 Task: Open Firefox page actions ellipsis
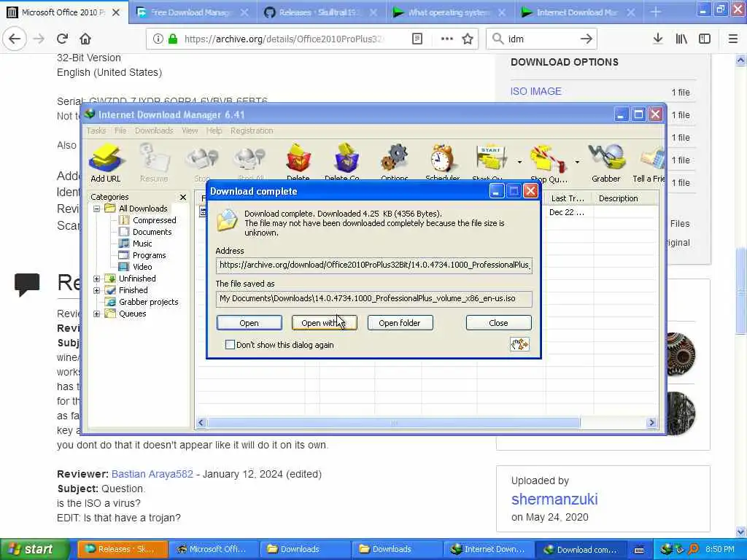[x=447, y=39]
